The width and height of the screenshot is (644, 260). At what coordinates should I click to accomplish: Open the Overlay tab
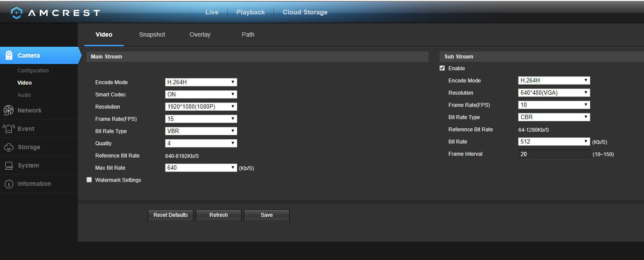200,34
